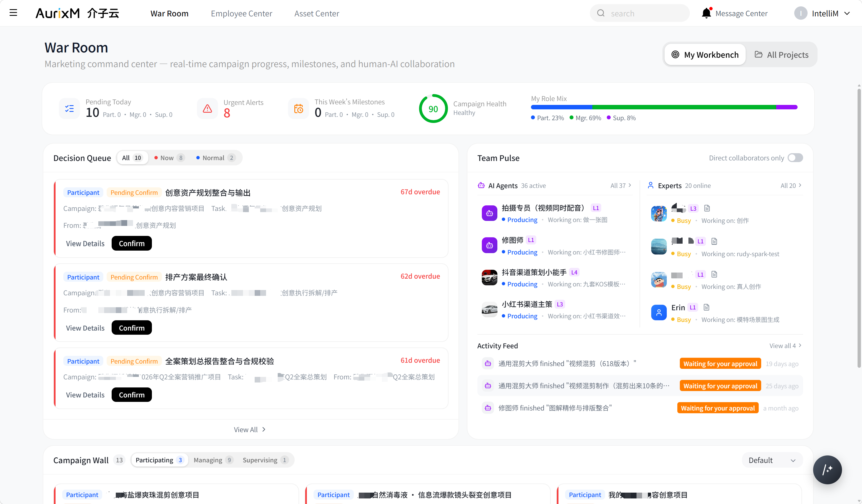Screen dimensions: 862x504
Task: Click the Experts person icon
Action: tap(651, 185)
